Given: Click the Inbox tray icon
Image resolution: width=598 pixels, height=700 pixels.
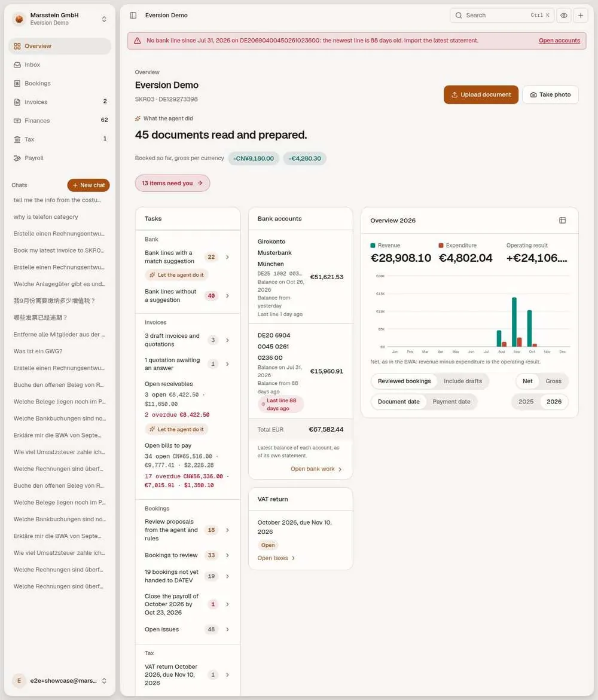Looking at the screenshot, I should click(x=17, y=65).
